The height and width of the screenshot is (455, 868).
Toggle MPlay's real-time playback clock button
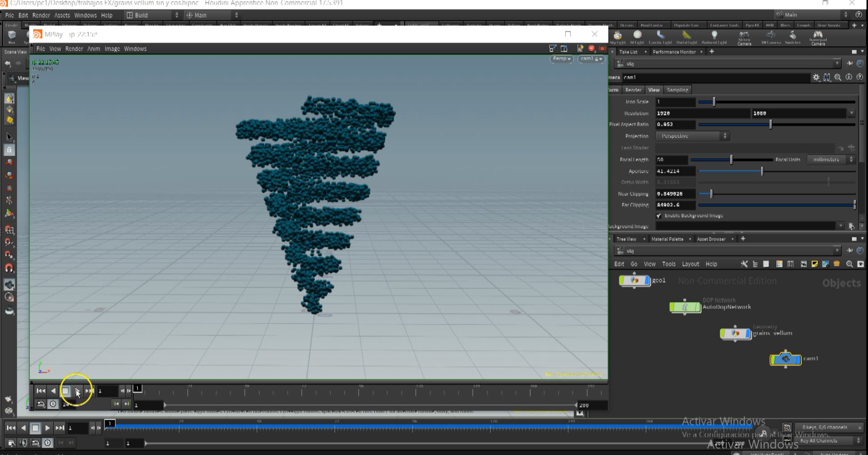pyautogui.click(x=53, y=404)
